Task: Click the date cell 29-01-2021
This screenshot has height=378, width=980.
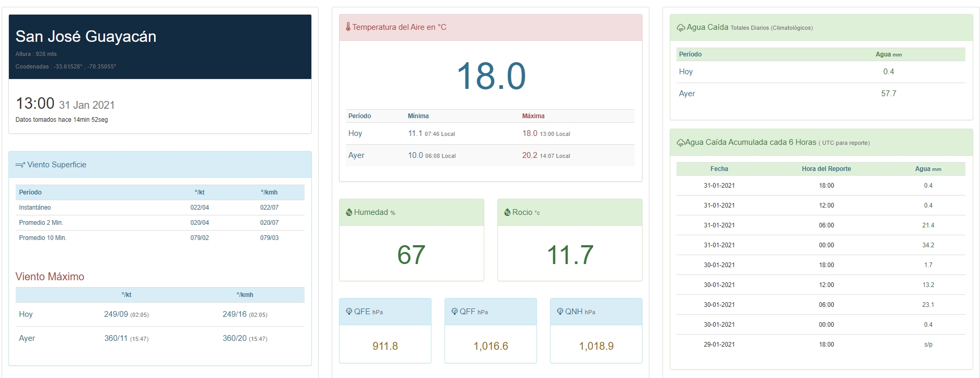Action: click(719, 345)
